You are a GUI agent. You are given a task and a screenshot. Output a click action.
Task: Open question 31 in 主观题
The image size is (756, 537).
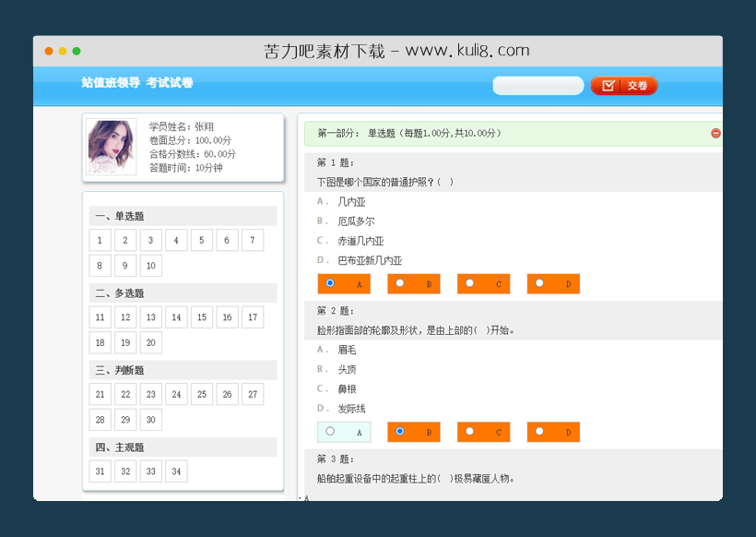100,471
